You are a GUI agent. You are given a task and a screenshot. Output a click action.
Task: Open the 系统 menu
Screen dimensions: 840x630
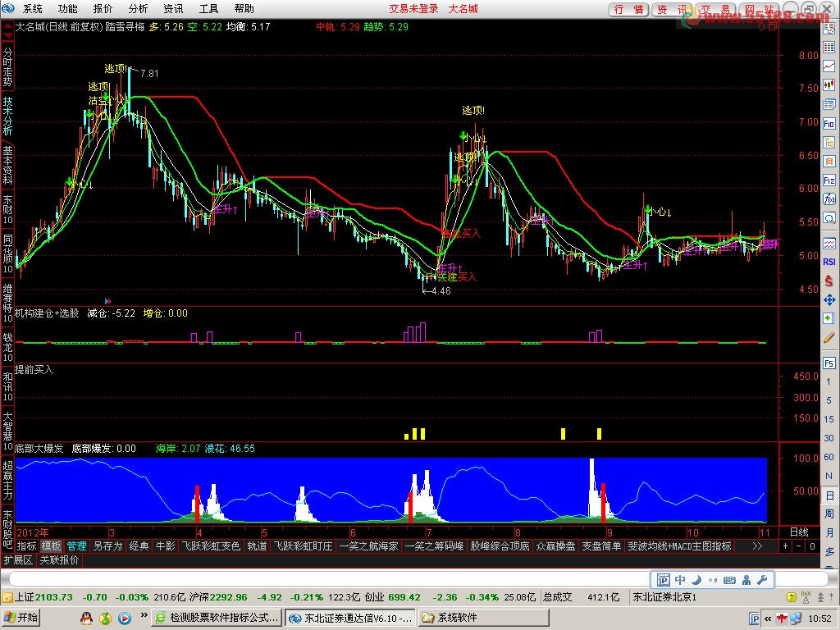click(x=32, y=8)
